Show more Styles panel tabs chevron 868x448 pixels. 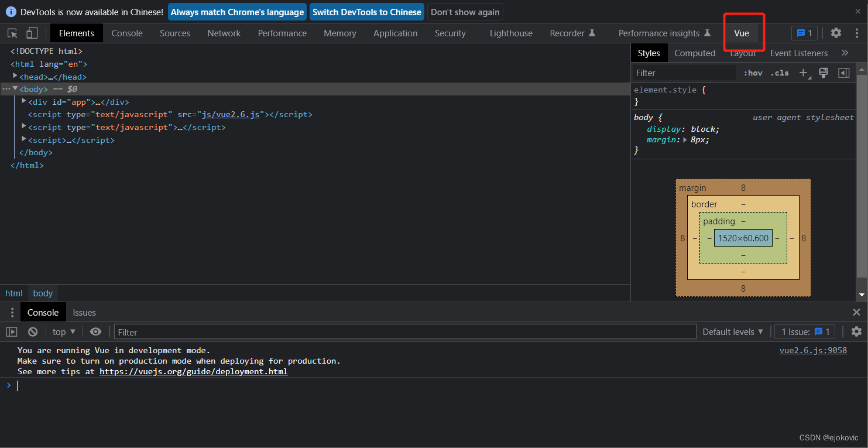point(845,53)
